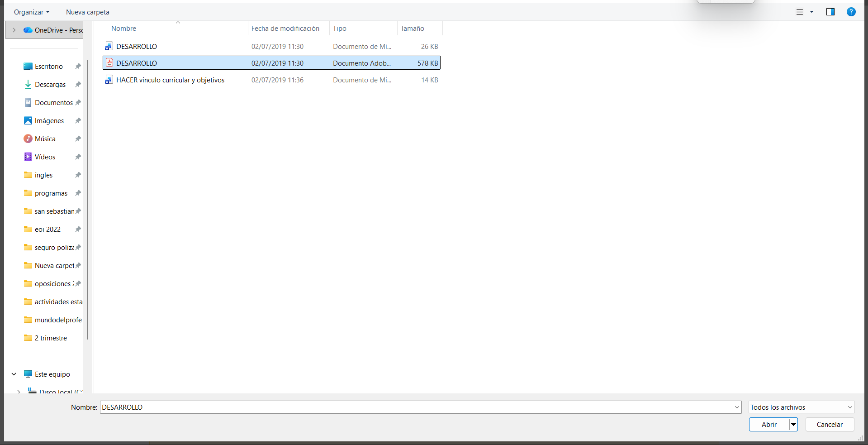
Task: Select HACER vinculo curricular y objetivos file
Action: [170, 80]
